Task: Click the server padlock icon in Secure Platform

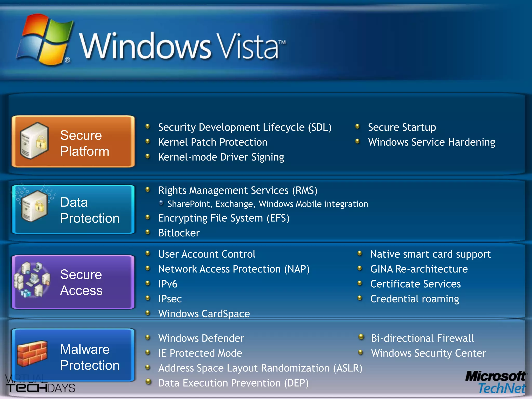Action: click(x=34, y=140)
